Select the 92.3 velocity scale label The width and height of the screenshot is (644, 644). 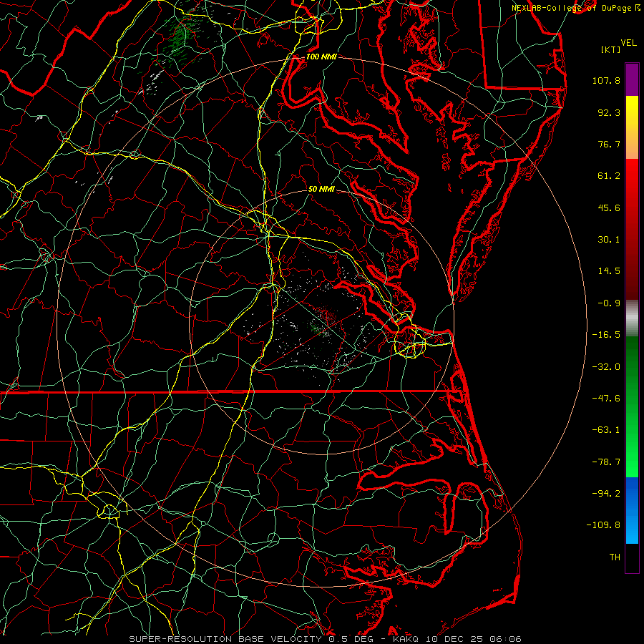pyautogui.click(x=609, y=112)
